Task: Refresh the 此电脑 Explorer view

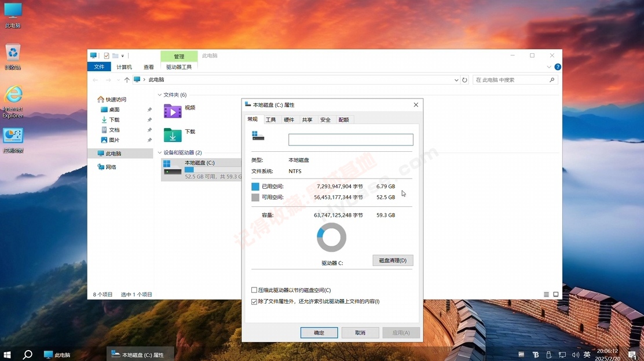Action: 464,80
